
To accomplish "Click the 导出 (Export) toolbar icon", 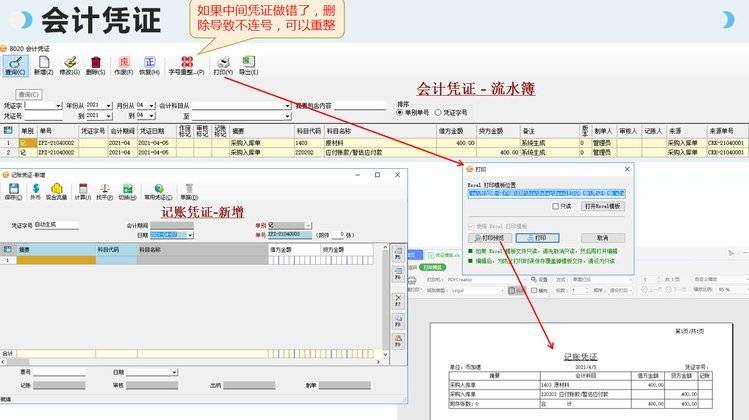I will [248, 64].
